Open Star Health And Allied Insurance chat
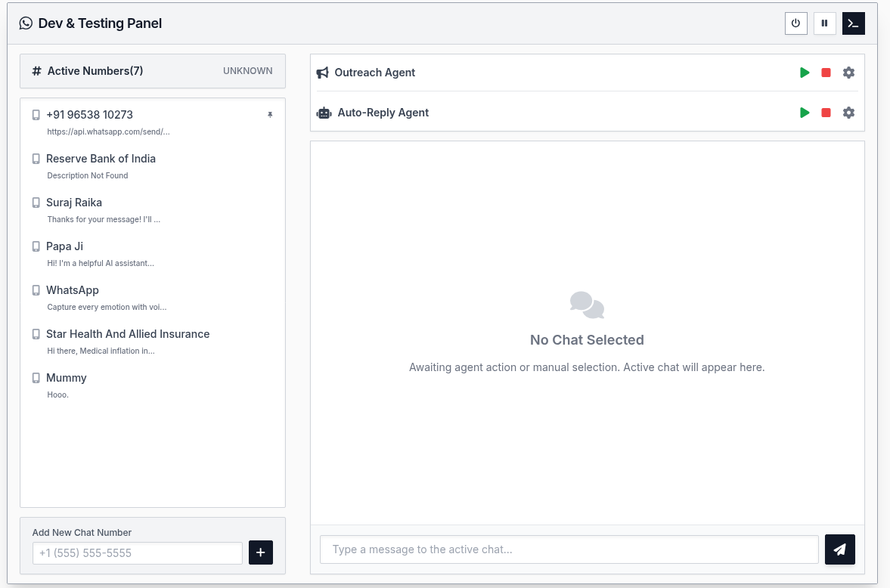The image size is (890, 588). coord(128,334)
